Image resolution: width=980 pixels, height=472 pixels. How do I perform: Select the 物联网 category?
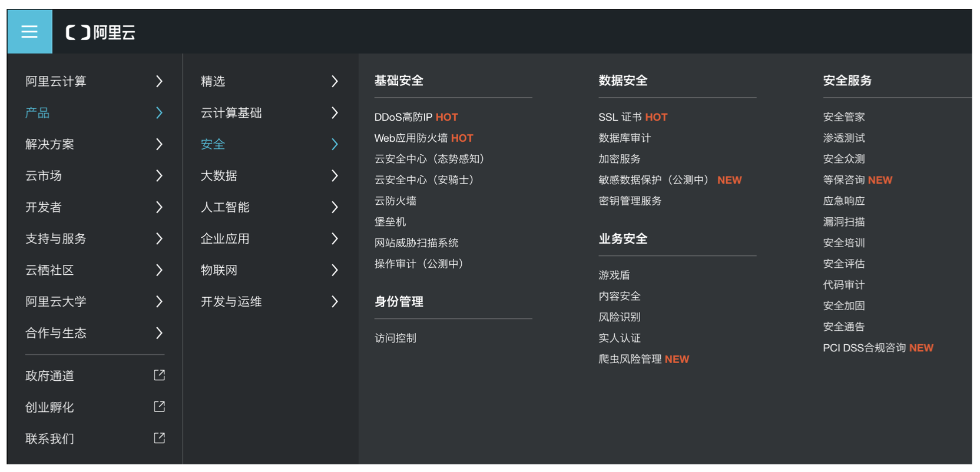click(219, 270)
